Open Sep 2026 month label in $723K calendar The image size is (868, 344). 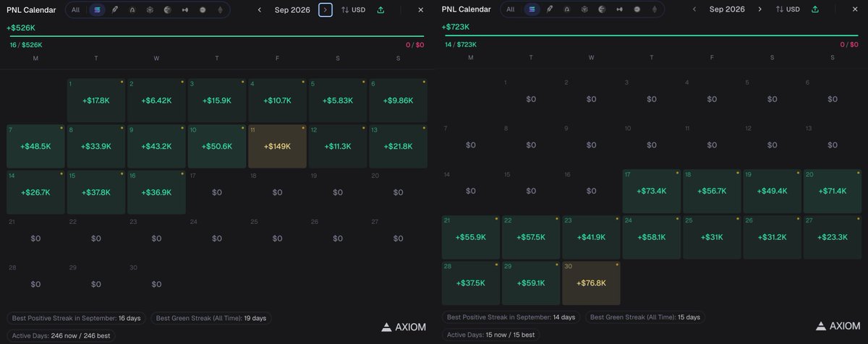727,9
